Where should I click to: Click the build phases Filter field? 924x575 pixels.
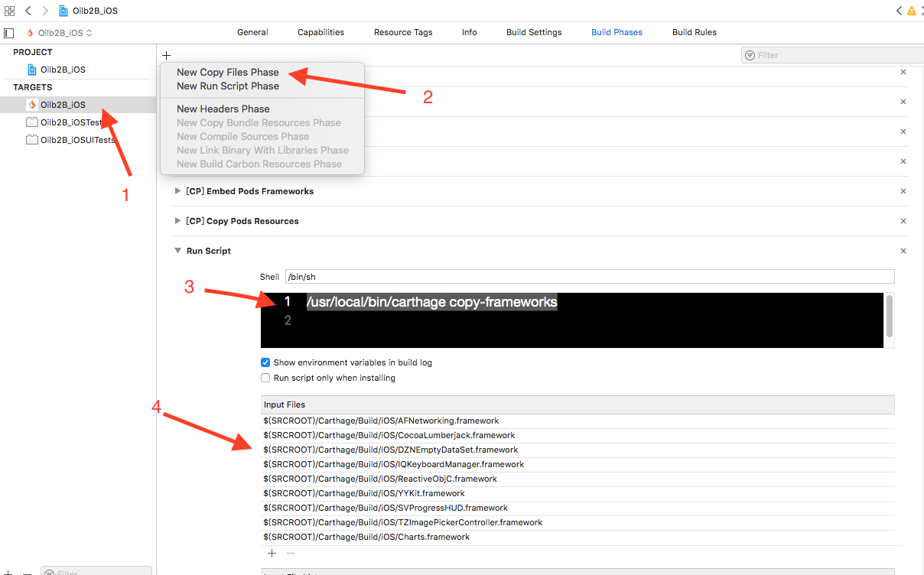(x=832, y=55)
